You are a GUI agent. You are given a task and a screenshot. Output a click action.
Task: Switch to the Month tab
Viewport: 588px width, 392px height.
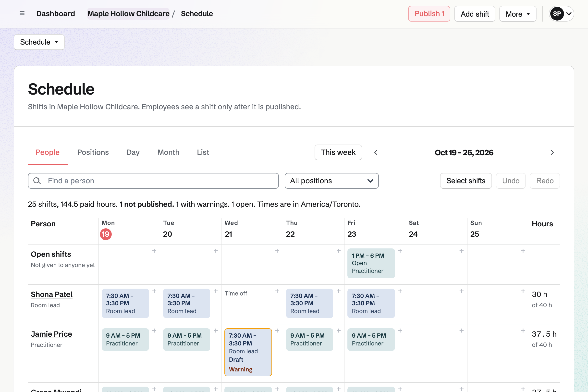(168, 152)
